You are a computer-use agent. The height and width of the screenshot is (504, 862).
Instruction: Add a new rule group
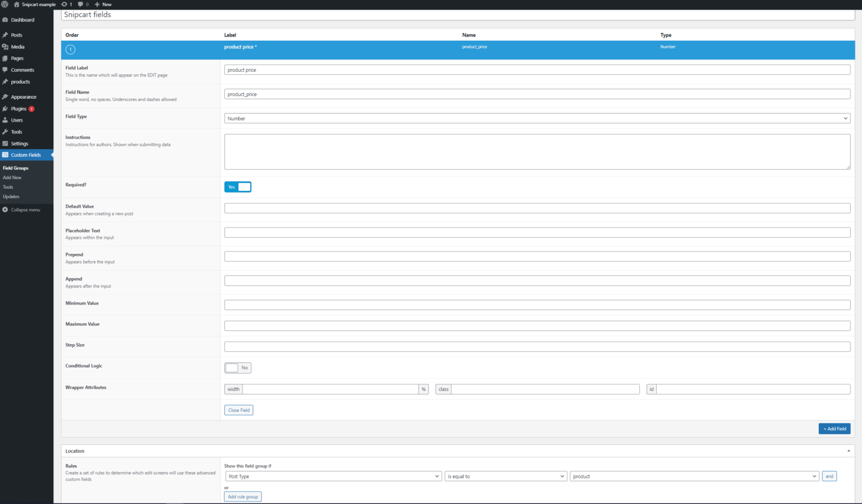point(242,496)
